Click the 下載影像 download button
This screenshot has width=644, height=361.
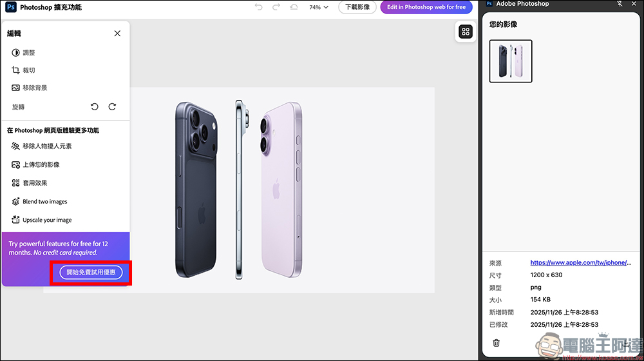pyautogui.click(x=357, y=7)
